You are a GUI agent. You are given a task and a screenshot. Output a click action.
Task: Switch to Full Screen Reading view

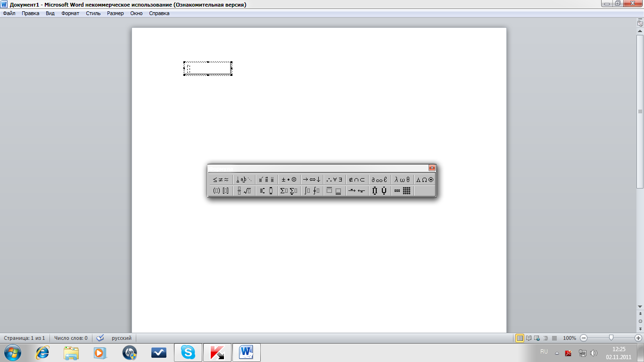529,338
